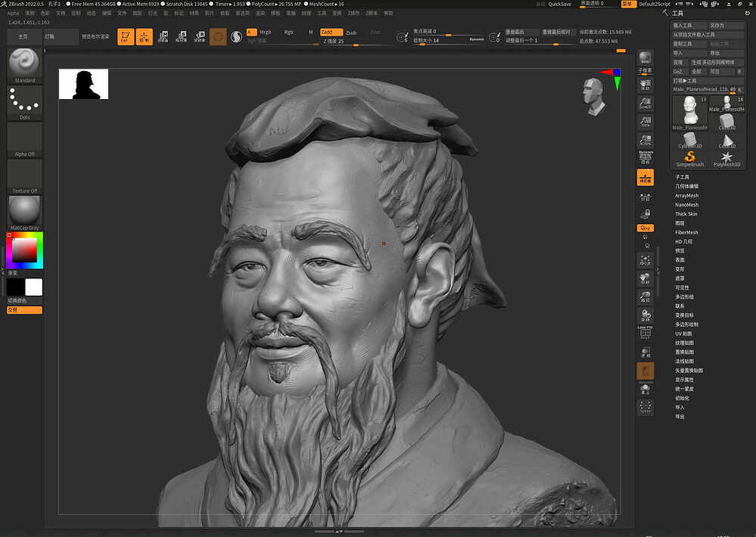Toggle the Draw mode button
Image resolution: width=756 pixels, height=537 pixels.
(144, 36)
